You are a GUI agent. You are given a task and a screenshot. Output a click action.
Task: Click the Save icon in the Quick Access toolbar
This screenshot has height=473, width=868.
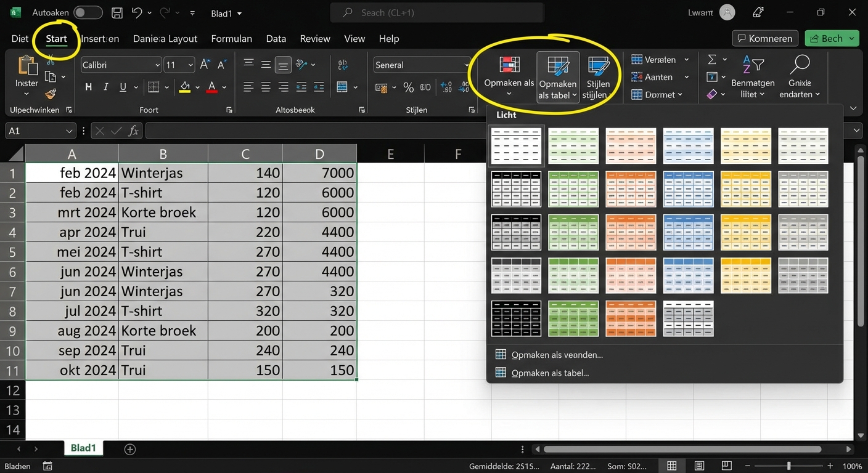tap(117, 12)
